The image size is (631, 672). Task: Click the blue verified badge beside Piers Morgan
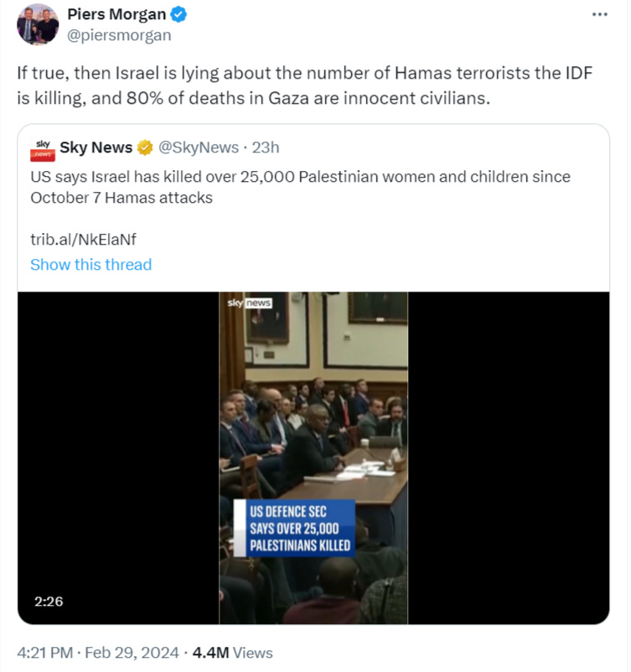(x=178, y=14)
